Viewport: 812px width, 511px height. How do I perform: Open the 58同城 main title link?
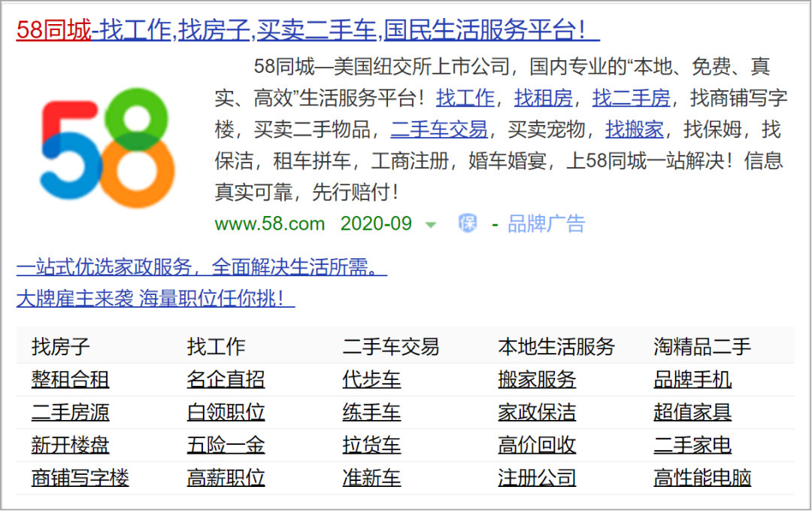[308, 29]
